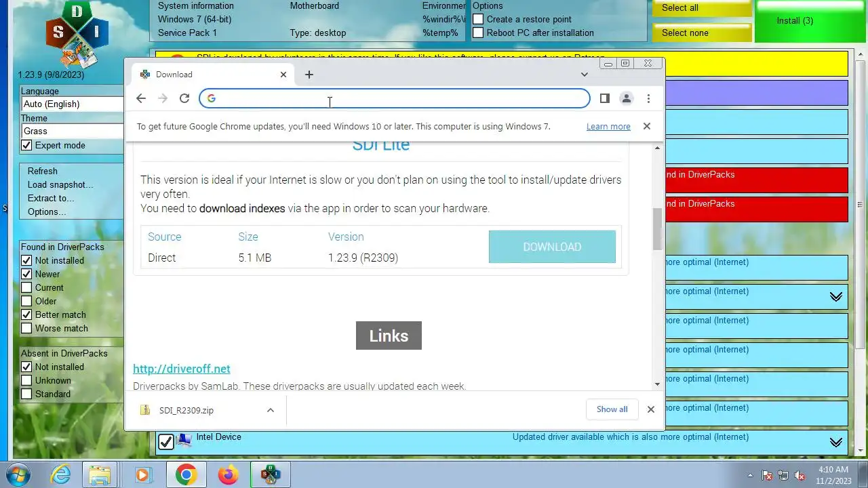Open Options... in SDI sidebar
868x488 pixels.
47,211
